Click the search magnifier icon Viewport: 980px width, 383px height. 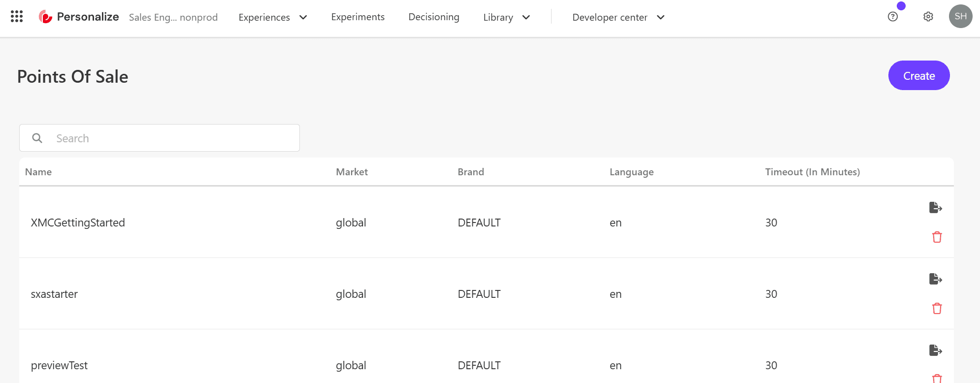(37, 138)
